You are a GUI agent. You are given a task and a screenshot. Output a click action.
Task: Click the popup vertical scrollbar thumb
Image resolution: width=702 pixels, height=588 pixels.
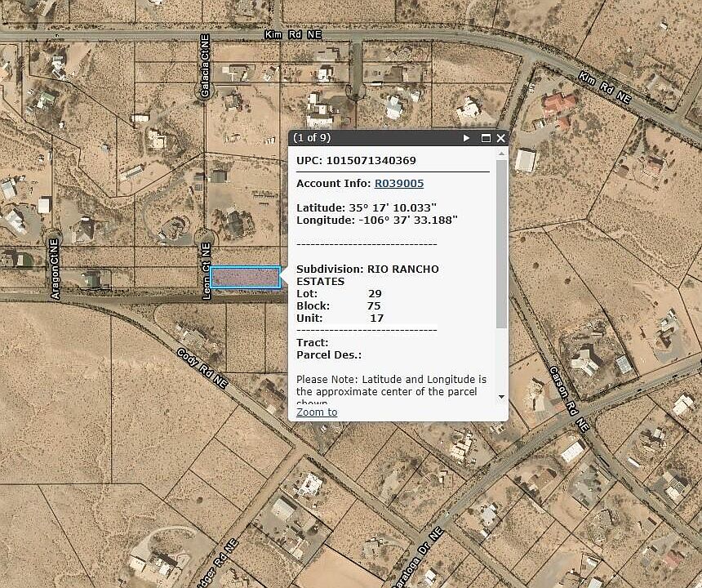(501, 244)
